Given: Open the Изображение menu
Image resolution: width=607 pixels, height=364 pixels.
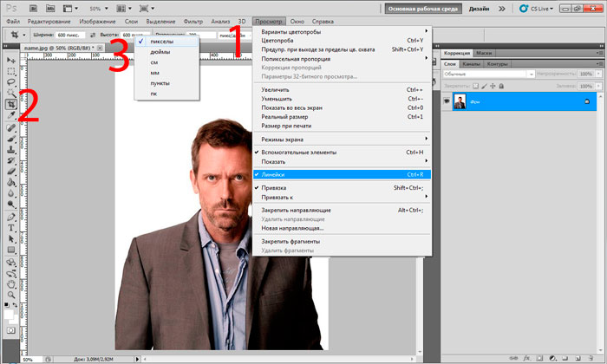Looking at the screenshot, I should click(97, 22).
